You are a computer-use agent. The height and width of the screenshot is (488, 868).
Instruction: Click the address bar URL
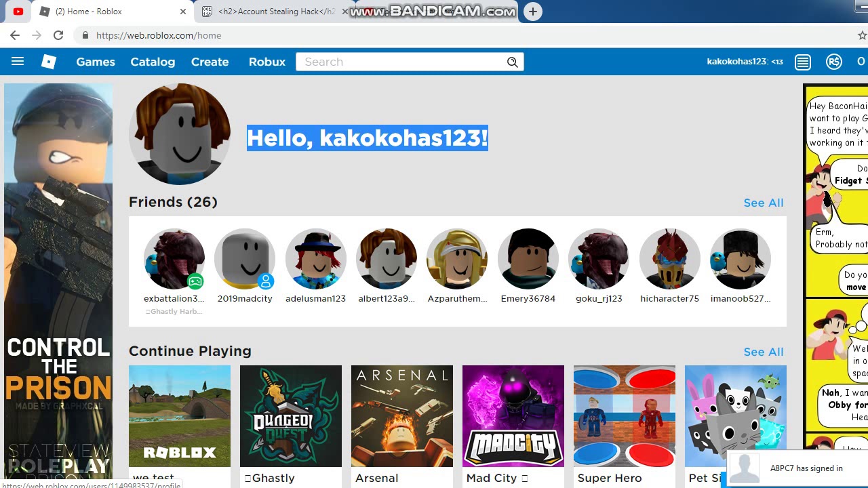click(x=159, y=35)
